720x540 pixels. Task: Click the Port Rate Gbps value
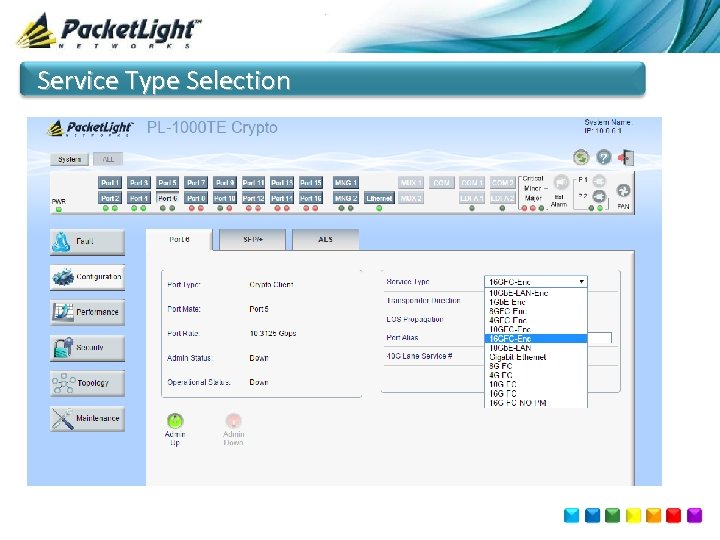[273, 333]
